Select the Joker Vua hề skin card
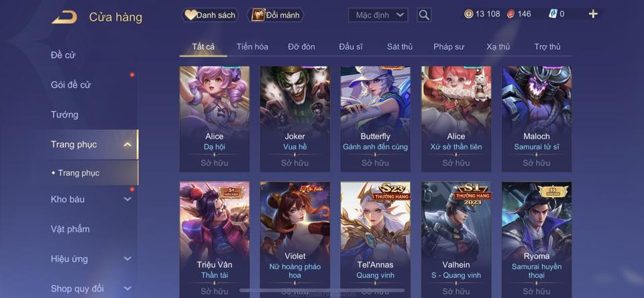Image resolution: width=644 pixels, height=298 pixels. [x=295, y=119]
